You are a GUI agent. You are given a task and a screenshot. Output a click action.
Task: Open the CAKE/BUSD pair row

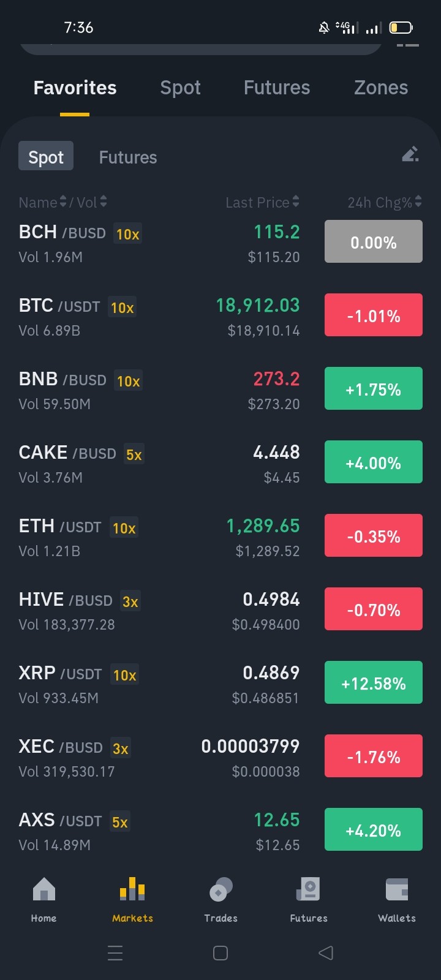point(221,464)
